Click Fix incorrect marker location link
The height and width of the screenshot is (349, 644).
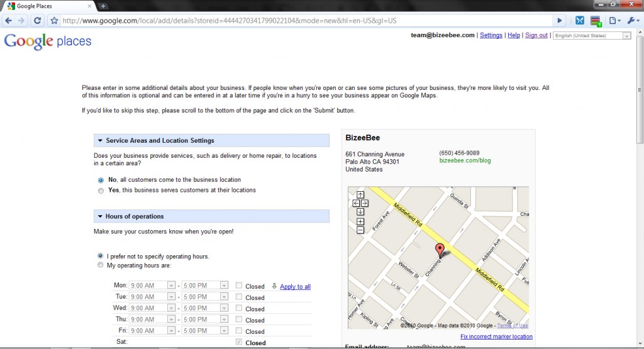coord(496,336)
